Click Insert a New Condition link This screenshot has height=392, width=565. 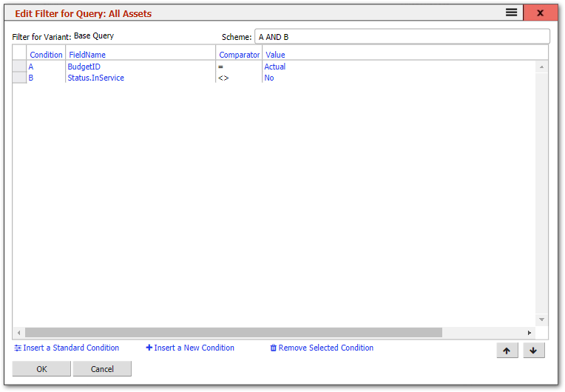(x=190, y=348)
